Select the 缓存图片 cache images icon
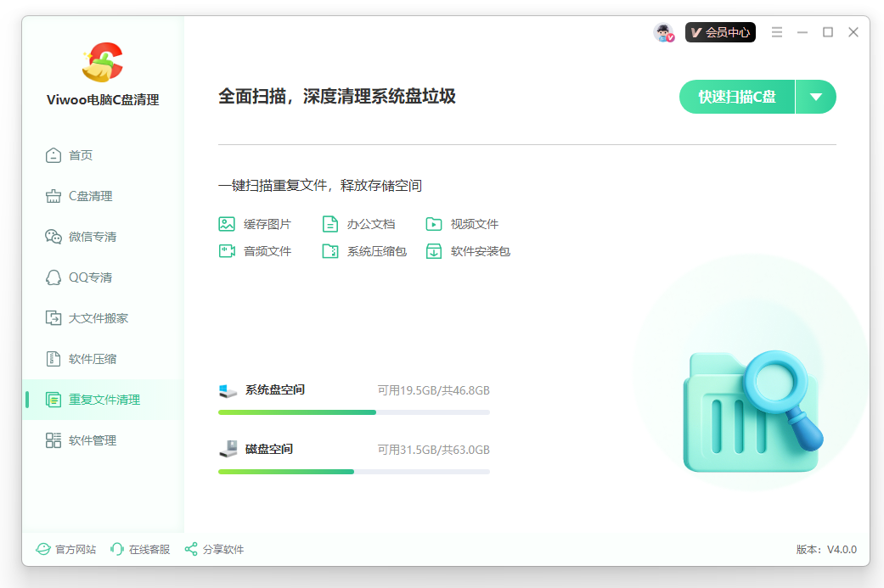The height and width of the screenshot is (588, 884). 226,223
